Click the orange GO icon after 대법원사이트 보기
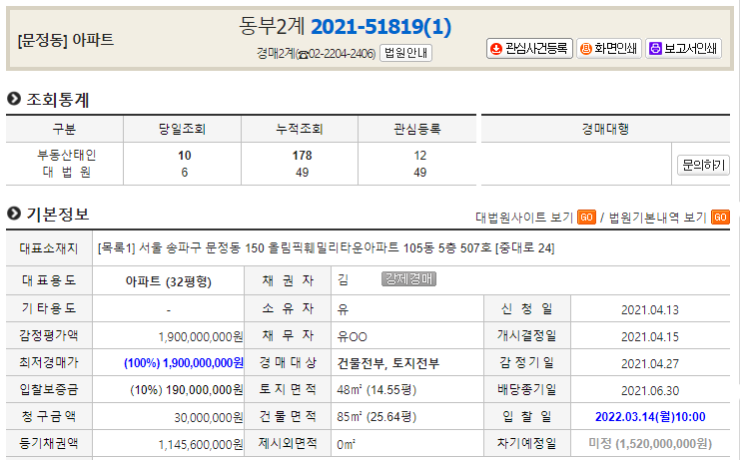Screen dimensions: 740x460 click(586, 217)
